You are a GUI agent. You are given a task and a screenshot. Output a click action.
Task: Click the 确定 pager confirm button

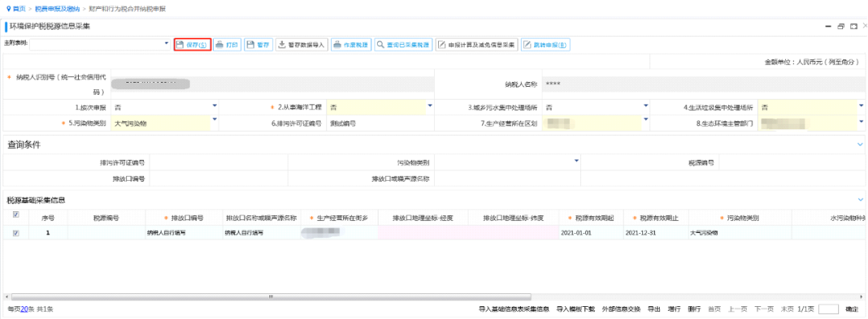pyautogui.click(x=852, y=309)
